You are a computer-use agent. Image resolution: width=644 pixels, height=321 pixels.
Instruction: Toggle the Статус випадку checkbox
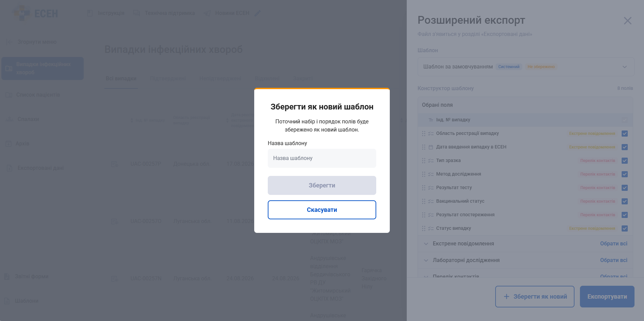[625, 228]
